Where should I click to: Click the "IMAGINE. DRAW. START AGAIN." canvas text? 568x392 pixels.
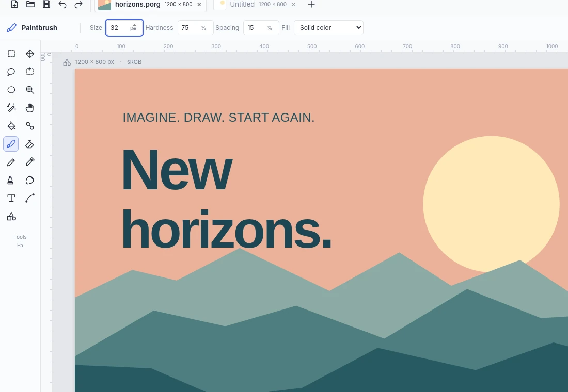218,117
